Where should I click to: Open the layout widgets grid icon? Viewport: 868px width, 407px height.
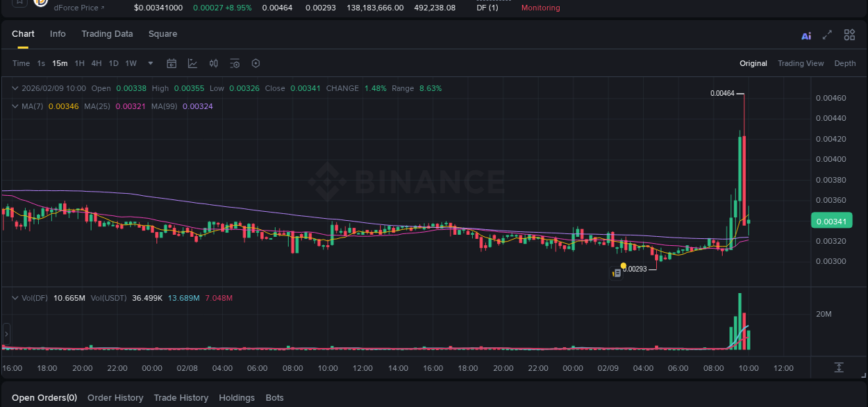coord(849,35)
